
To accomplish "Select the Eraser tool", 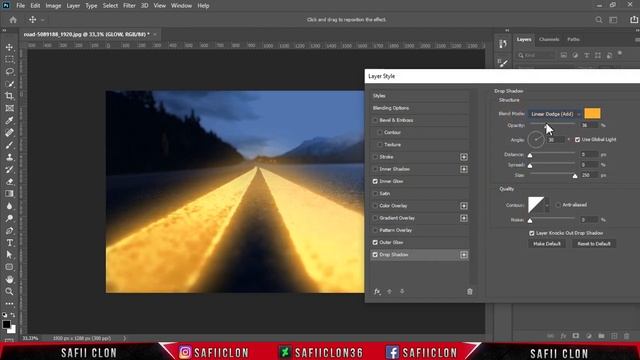I will [x=9, y=182].
